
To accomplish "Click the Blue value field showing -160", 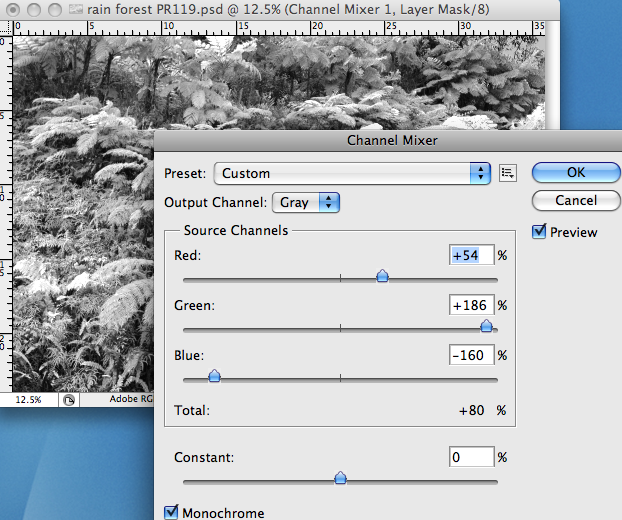I will tap(472, 355).
